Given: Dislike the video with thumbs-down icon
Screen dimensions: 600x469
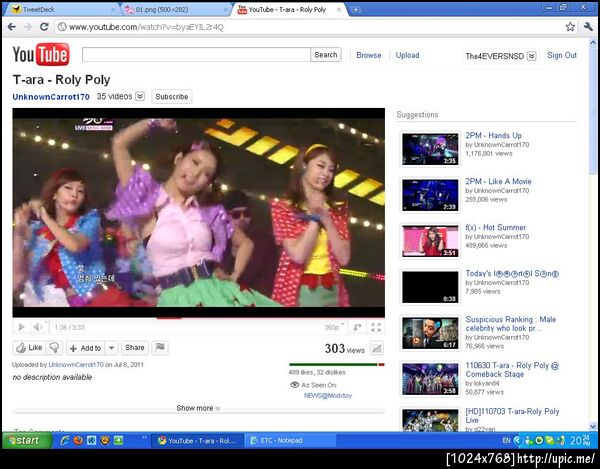Looking at the screenshot, I should click(x=54, y=347).
